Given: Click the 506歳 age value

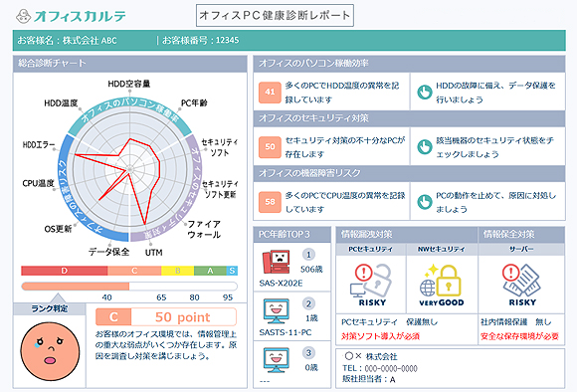Looking at the screenshot, I should (311, 270).
